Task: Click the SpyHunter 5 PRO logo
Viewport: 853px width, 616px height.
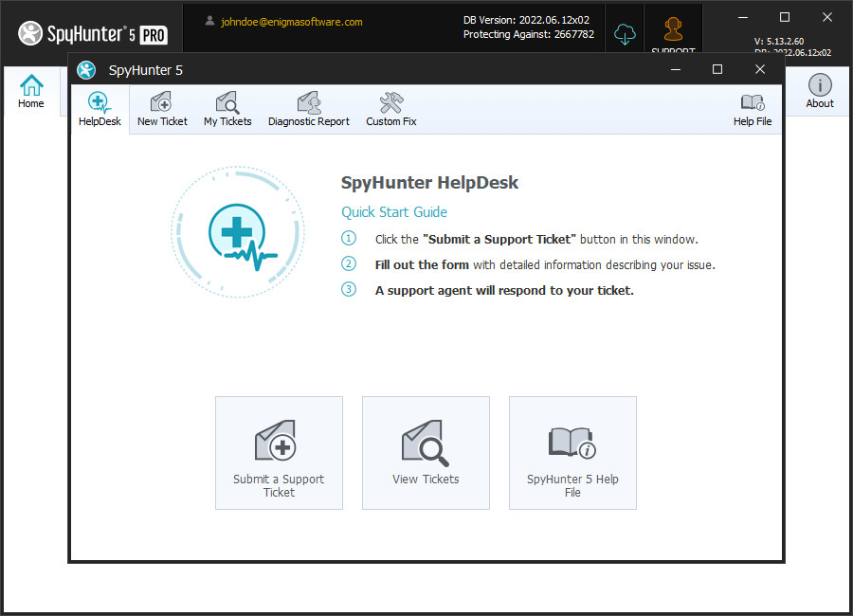Action: [93, 34]
